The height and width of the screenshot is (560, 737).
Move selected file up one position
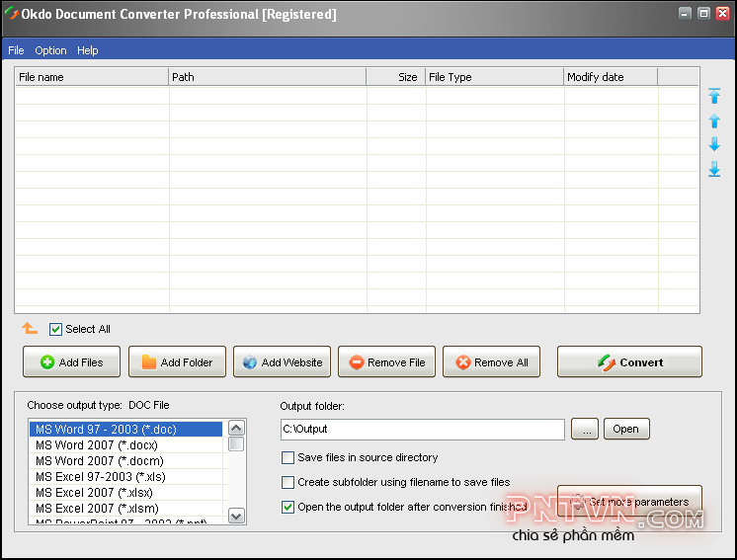click(714, 120)
